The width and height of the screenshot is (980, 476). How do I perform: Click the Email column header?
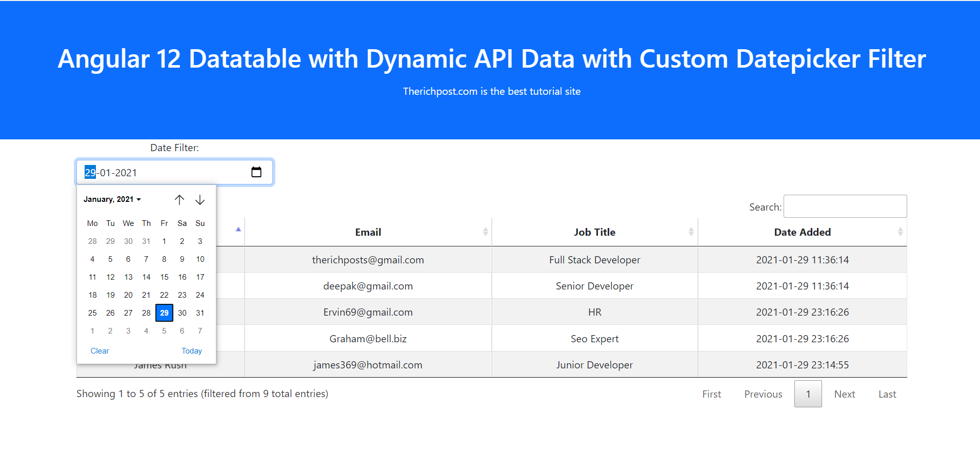(x=368, y=232)
